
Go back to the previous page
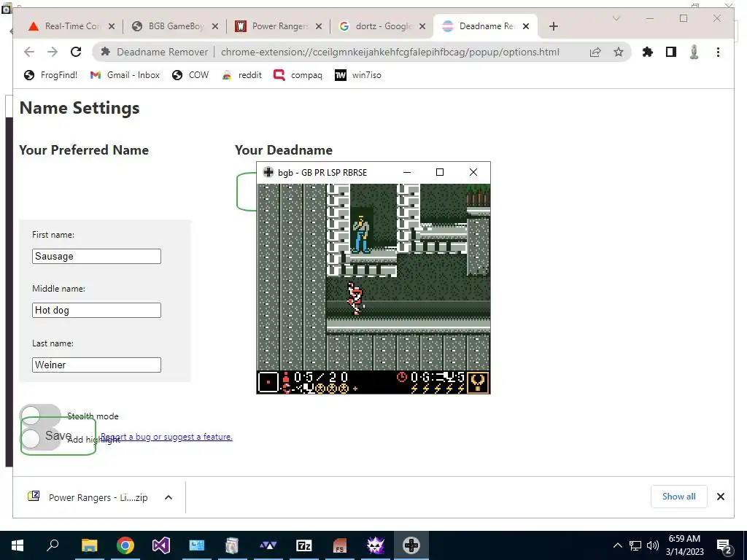(29, 52)
